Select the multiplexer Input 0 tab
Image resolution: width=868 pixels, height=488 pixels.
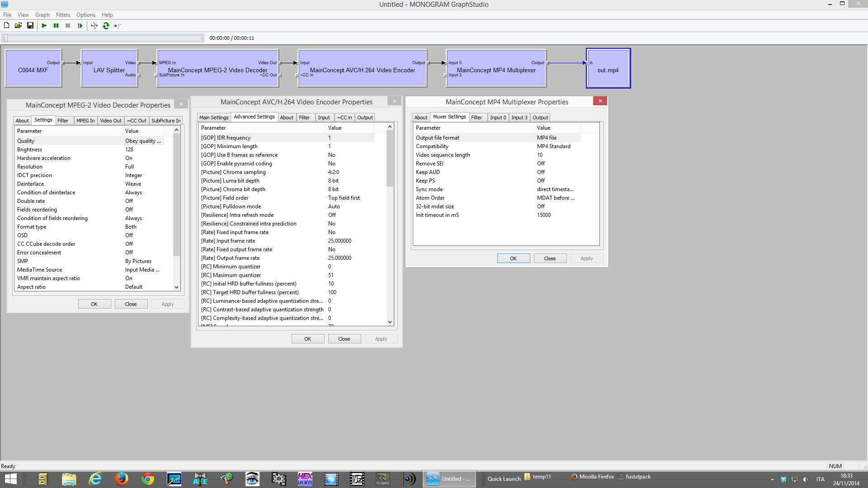[x=498, y=117]
